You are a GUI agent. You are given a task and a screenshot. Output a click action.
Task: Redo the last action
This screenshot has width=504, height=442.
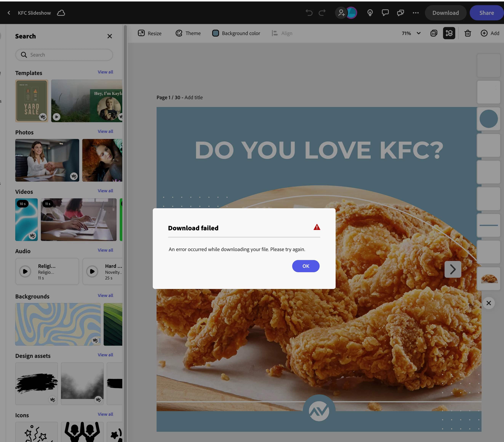click(x=322, y=13)
